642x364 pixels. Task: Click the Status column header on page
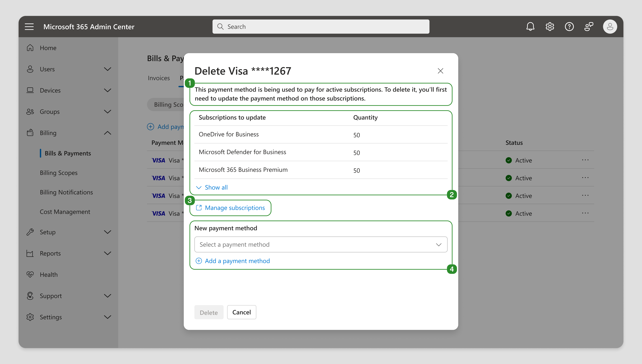(x=514, y=142)
